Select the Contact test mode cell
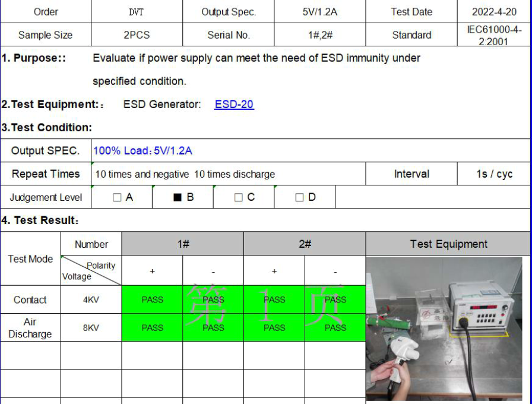Viewport: 532px width, 404px height. coord(30,299)
